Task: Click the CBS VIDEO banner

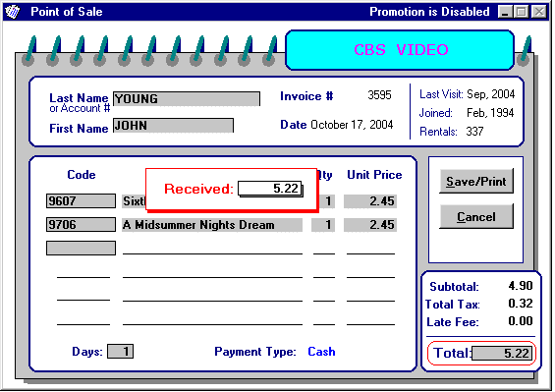Action: coord(400,50)
